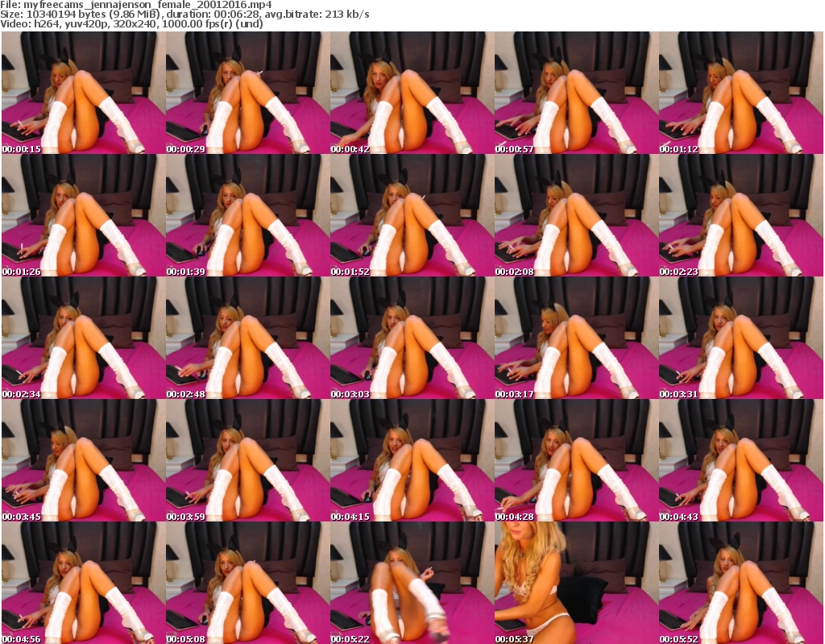Choose the thumbnail marked 00:00:57
The height and width of the screenshot is (644, 825).
576,93
